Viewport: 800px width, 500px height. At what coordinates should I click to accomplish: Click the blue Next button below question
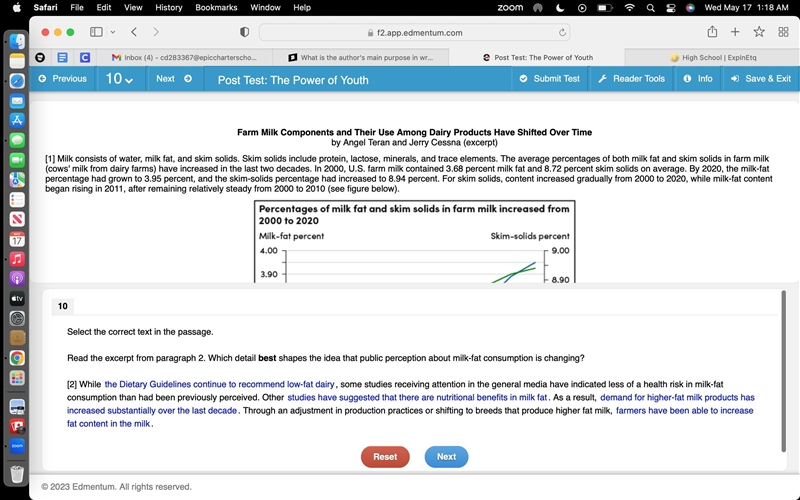tap(446, 457)
